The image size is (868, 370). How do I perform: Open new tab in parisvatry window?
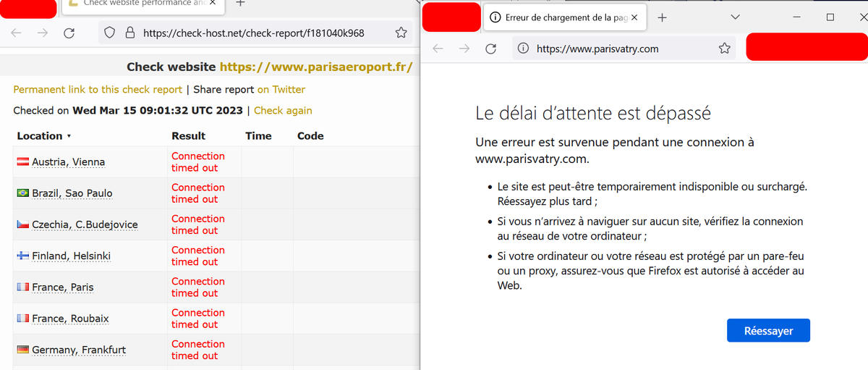(662, 17)
